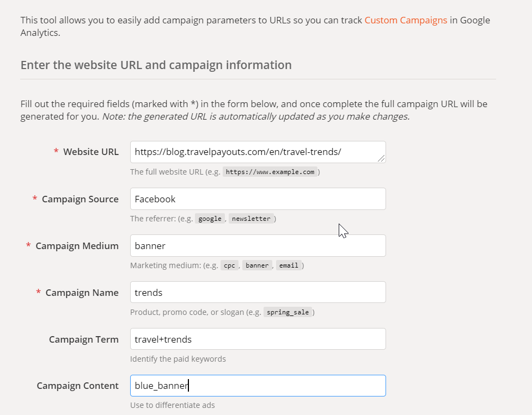The width and height of the screenshot is (532, 415).
Task: Click the google example code chip
Action: [x=210, y=219]
